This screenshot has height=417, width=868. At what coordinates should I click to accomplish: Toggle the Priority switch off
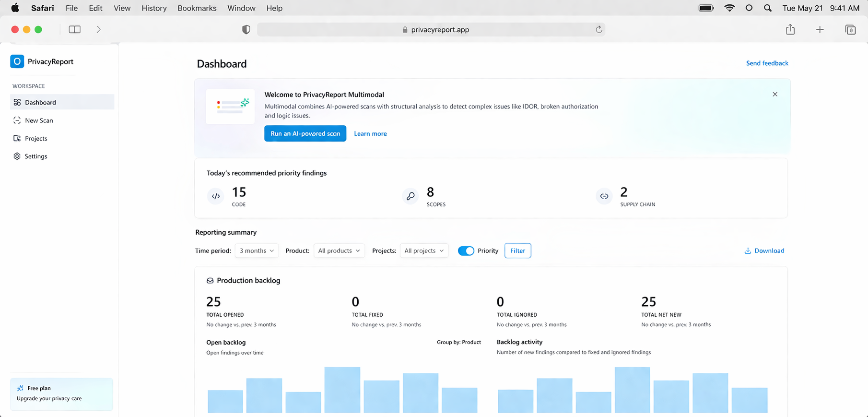click(x=466, y=251)
